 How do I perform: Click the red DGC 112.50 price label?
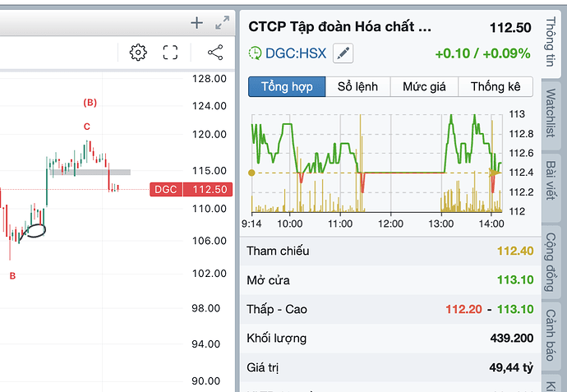pos(191,190)
